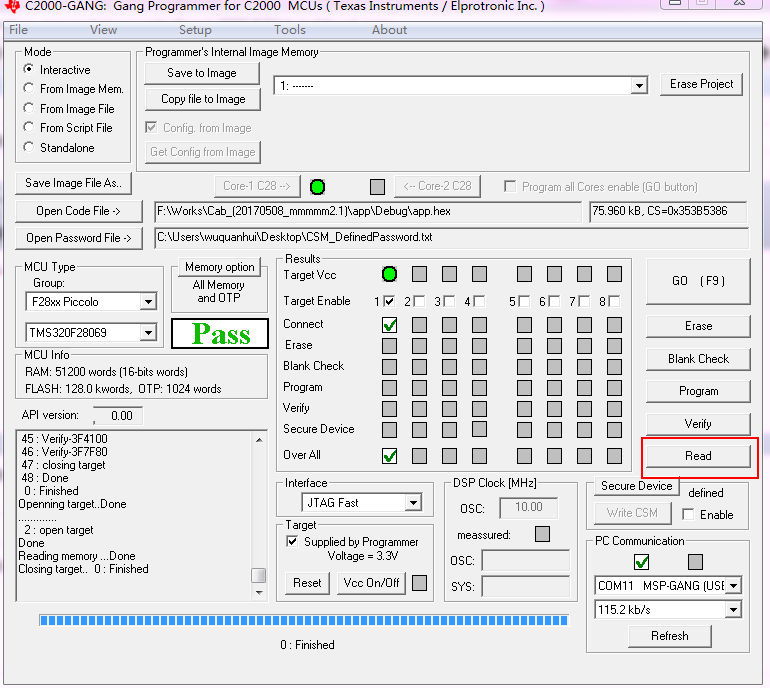Click PC Communication green checkmark indicator
This screenshot has width=770, height=688.
point(641,562)
